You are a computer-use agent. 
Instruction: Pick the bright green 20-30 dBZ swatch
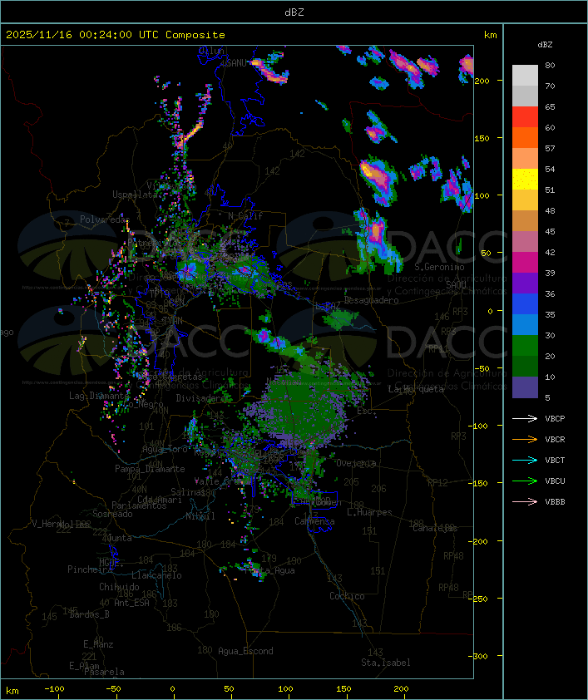click(x=525, y=346)
